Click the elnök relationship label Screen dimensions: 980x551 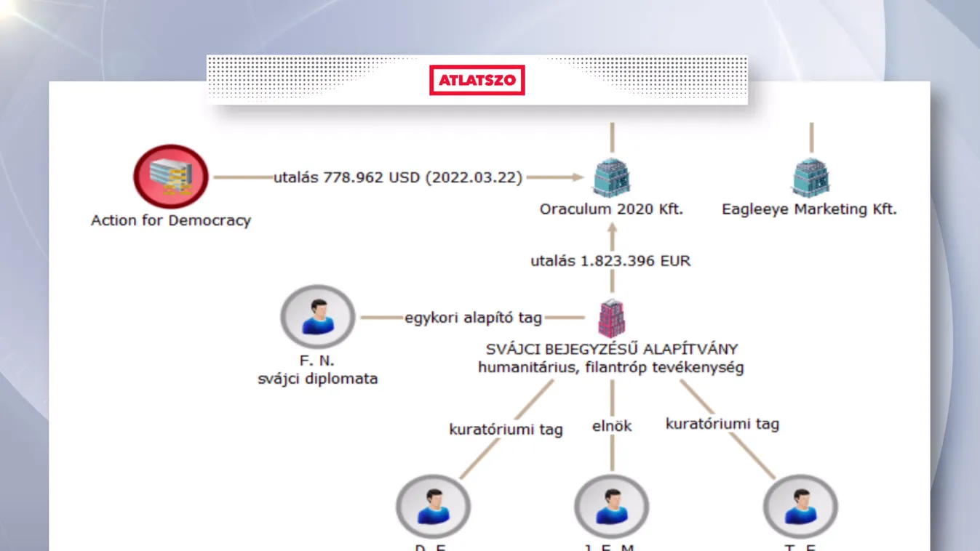612,426
